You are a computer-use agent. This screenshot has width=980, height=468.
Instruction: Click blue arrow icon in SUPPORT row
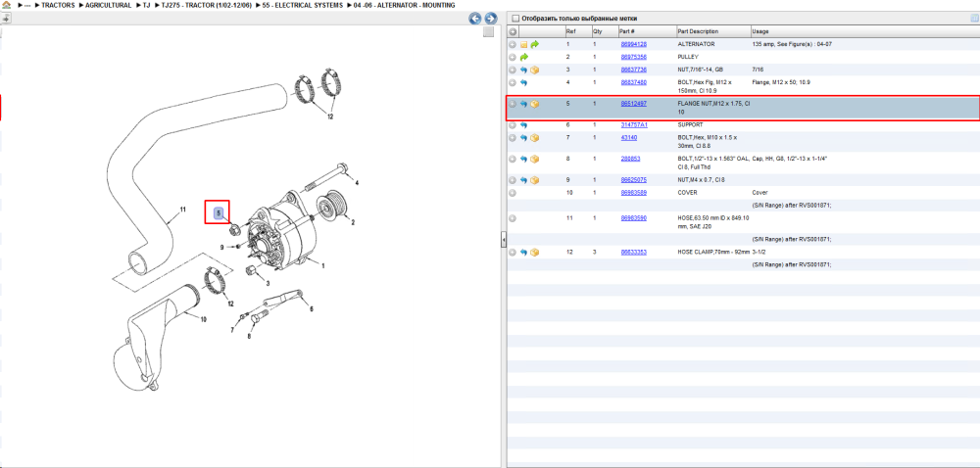523,125
